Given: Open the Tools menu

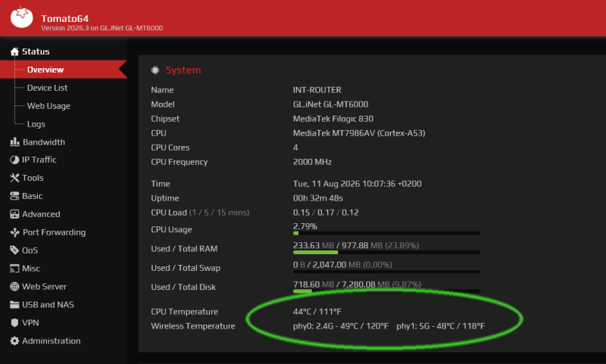Looking at the screenshot, I should pyautogui.click(x=33, y=178).
